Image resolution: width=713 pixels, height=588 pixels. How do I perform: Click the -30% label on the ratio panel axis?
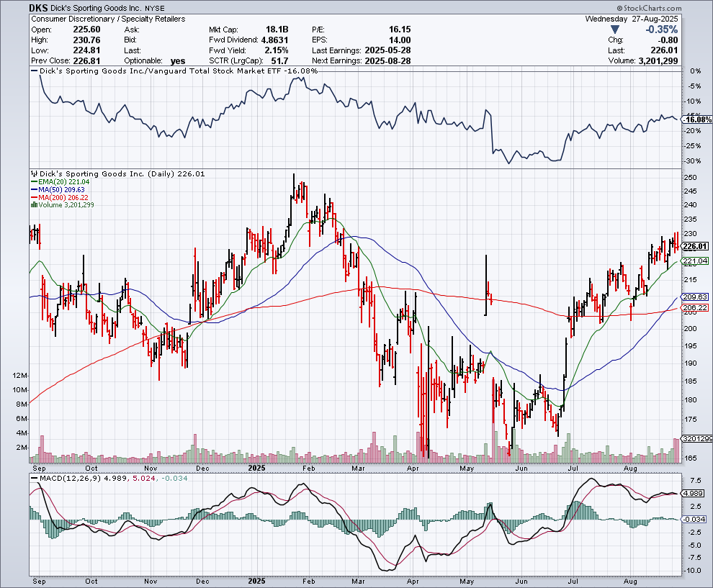(693, 161)
